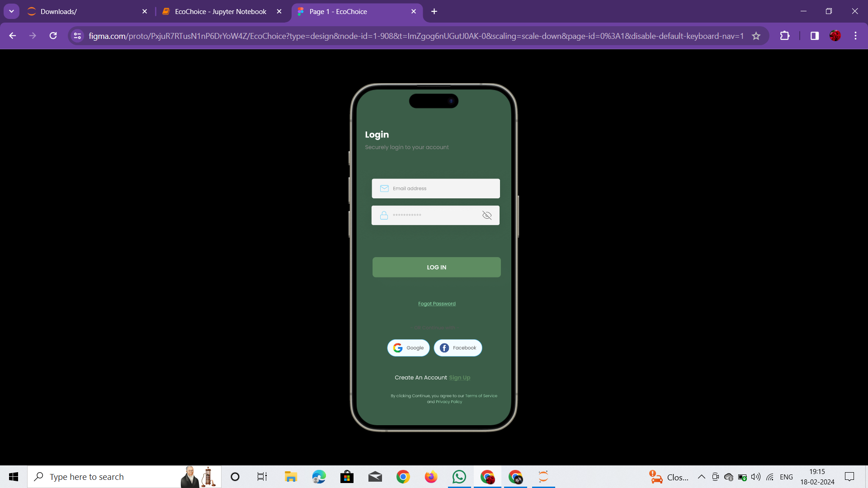Show hidden system tray icons
Screen dimensions: 868x488
(x=701, y=477)
